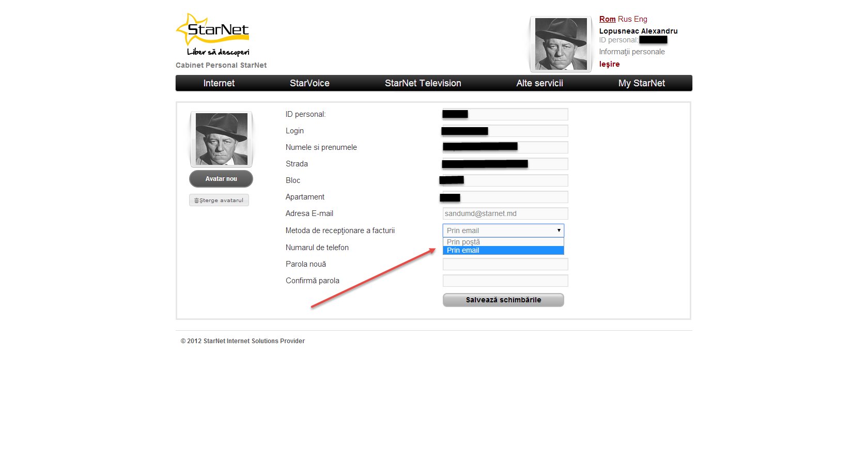Switch language to Eng

[x=641, y=19]
